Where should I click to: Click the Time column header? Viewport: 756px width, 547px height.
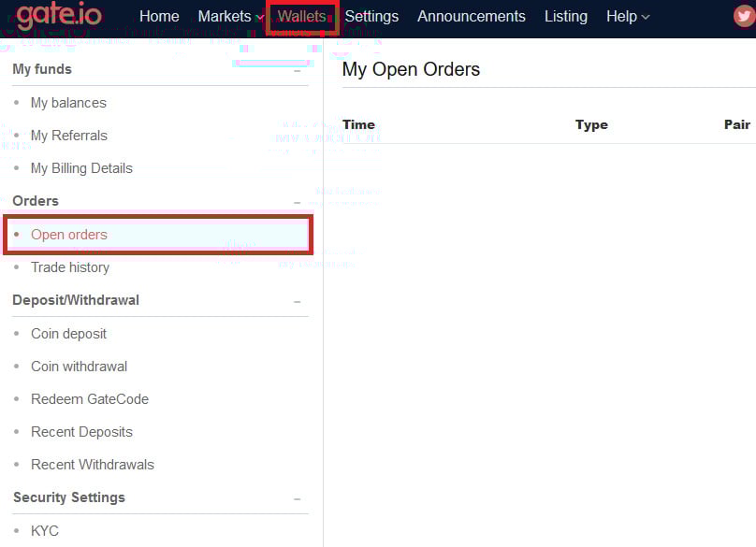(x=358, y=124)
